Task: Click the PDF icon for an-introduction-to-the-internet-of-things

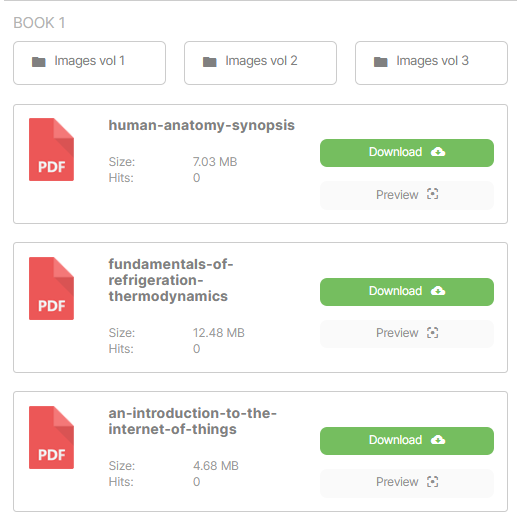Action: click(x=51, y=438)
